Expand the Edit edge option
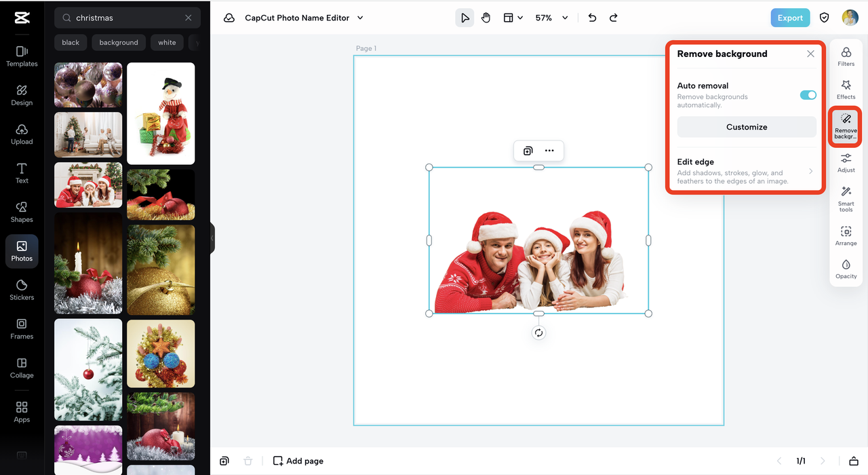Screen dimensions: 868x475 point(747,171)
